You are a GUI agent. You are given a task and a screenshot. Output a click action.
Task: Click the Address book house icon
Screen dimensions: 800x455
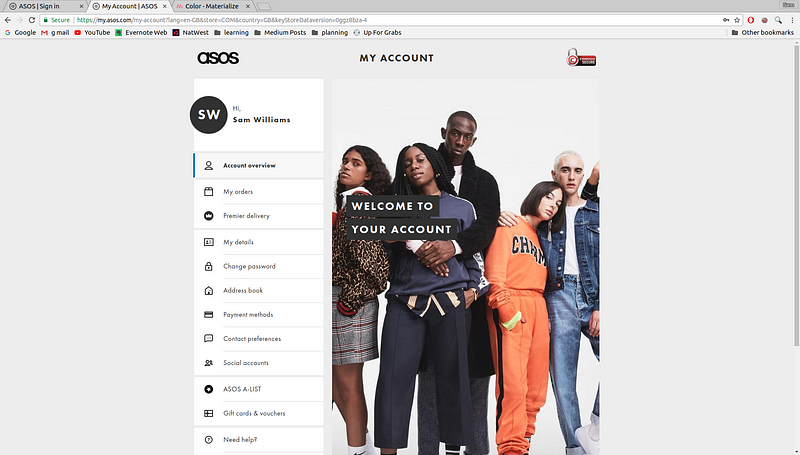coord(209,291)
